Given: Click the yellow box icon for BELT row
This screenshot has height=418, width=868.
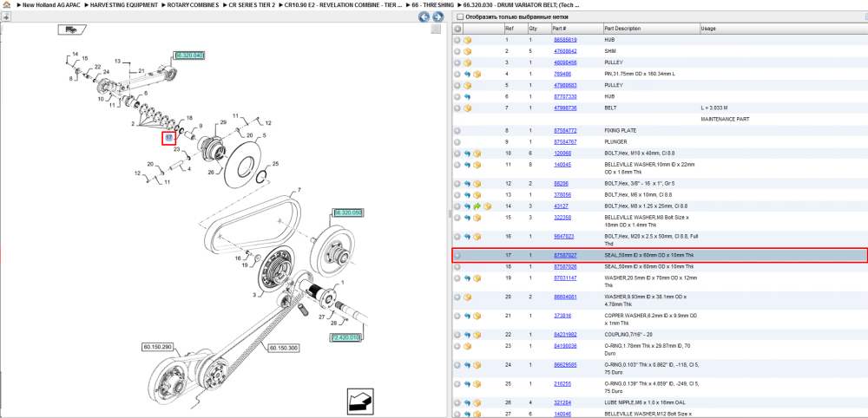Looking at the screenshot, I should (x=467, y=108).
